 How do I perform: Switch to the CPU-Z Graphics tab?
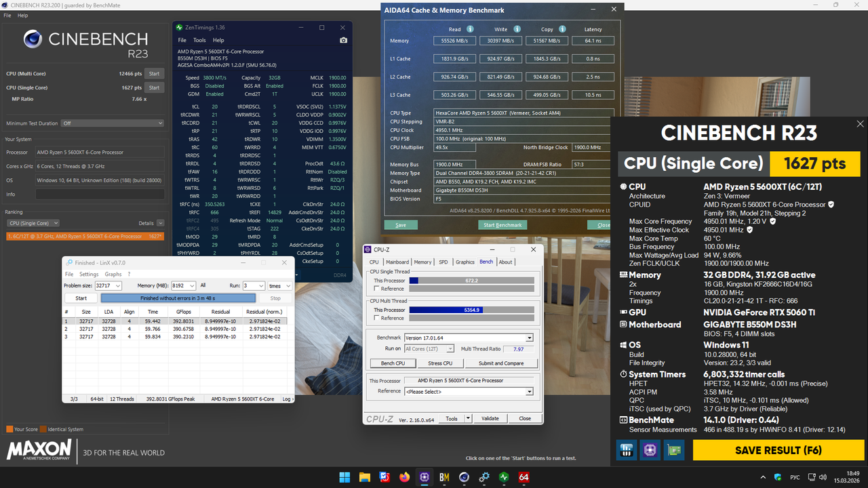coord(465,262)
